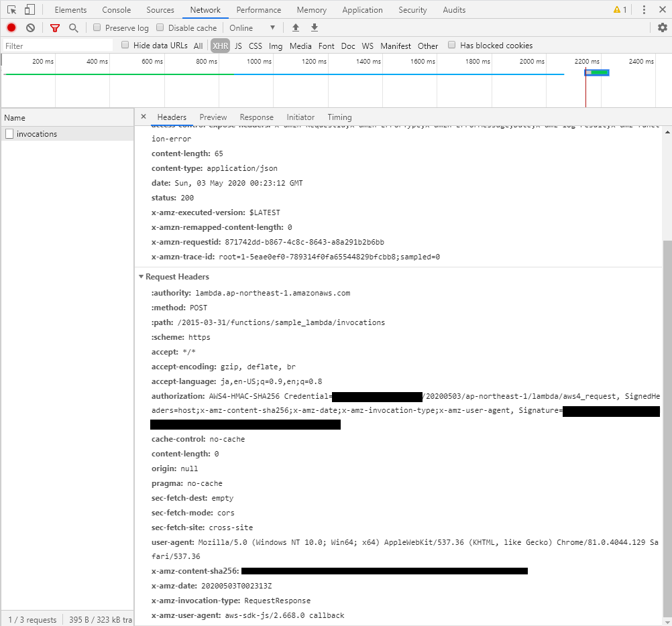Switch to the Elements panel
Image resolution: width=672 pixels, height=626 pixels.
[70, 10]
